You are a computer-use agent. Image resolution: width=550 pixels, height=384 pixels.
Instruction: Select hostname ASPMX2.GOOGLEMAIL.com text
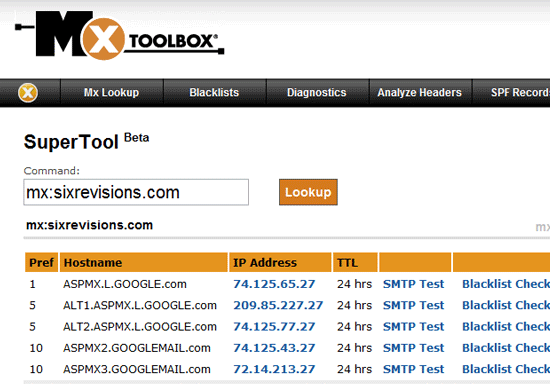coord(137,348)
